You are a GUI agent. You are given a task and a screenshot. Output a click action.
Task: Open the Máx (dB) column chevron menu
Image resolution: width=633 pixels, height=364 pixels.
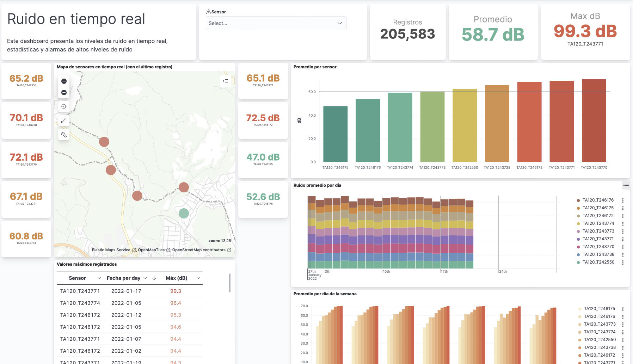pyautogui.click(x=198, y=278)
